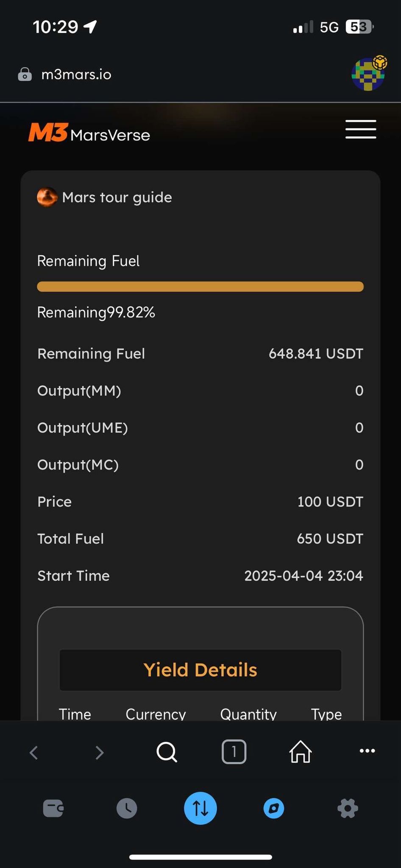Open the browser compass tab
Screen dimensions: 401x868
[x=274, y=808]
